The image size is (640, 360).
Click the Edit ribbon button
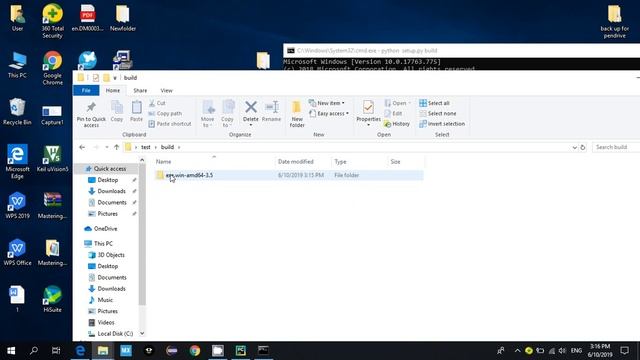[393, 113]
